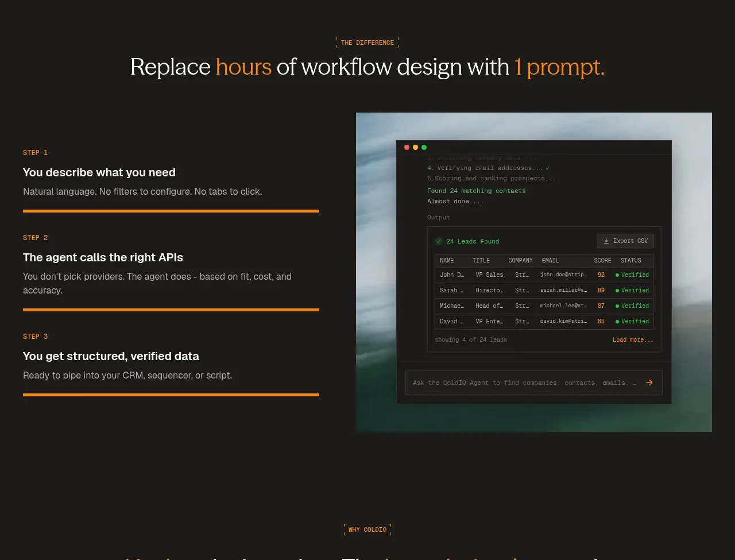
Task: Click the TITLE column header
Action: click(481, 261)
